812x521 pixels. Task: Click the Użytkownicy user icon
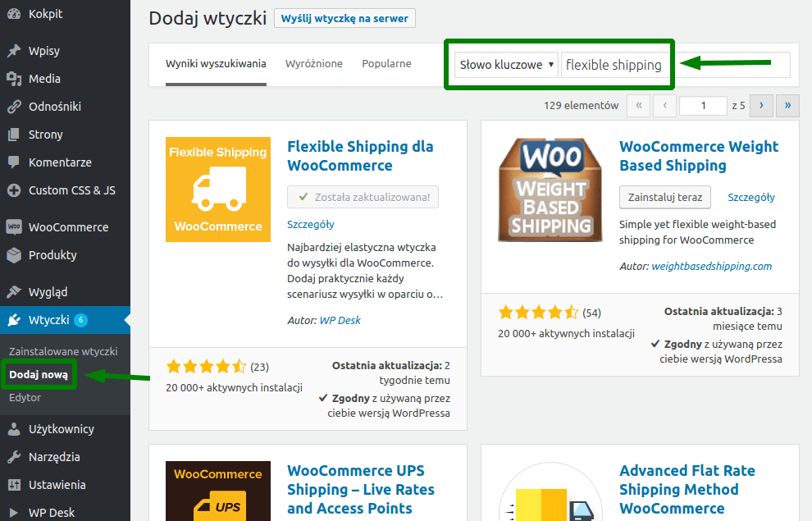(x=14, y=429)
